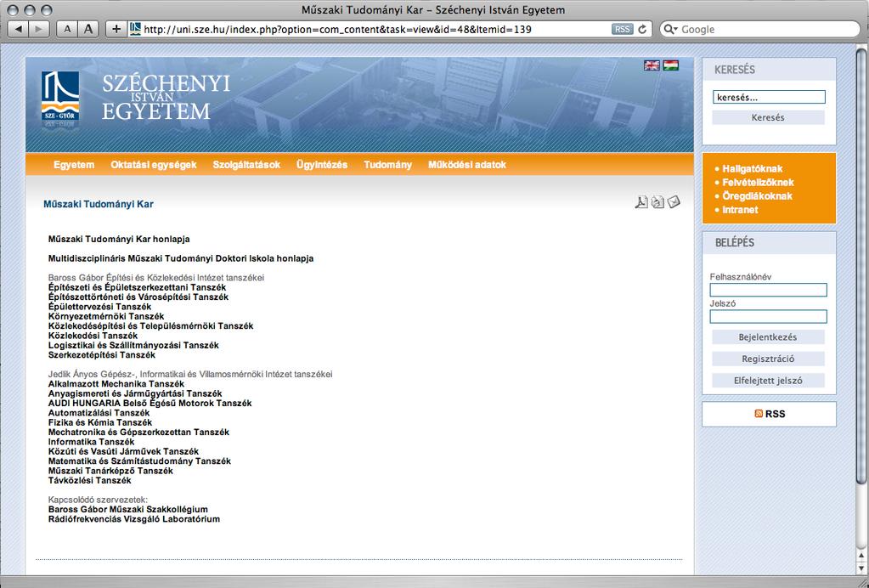The width and height of the screenshot is (869, 588).
Task: Click the scrollbar down arrow
Action: click(x=862, y=568)
